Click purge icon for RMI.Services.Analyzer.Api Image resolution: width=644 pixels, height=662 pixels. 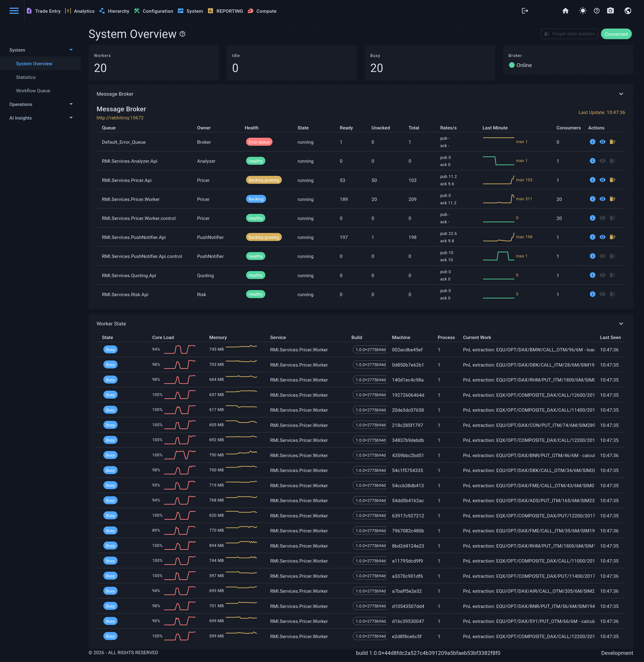coord(612,161)
